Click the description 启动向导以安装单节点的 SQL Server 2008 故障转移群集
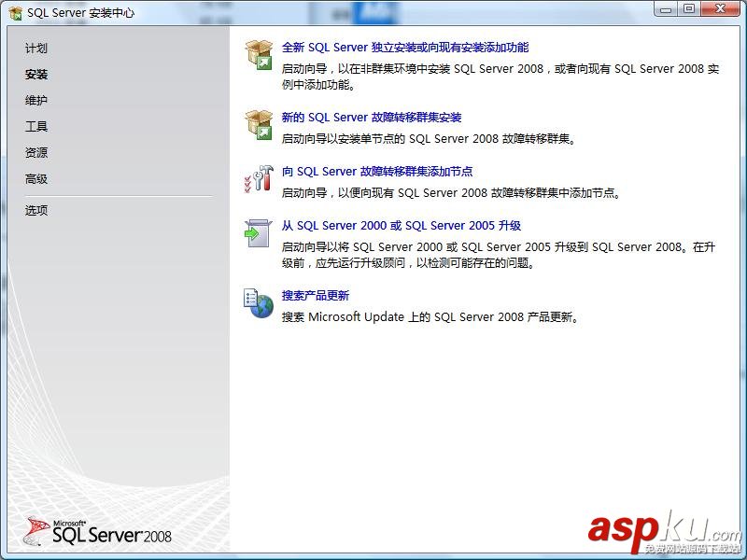747x560 pixels. point(429,139)
